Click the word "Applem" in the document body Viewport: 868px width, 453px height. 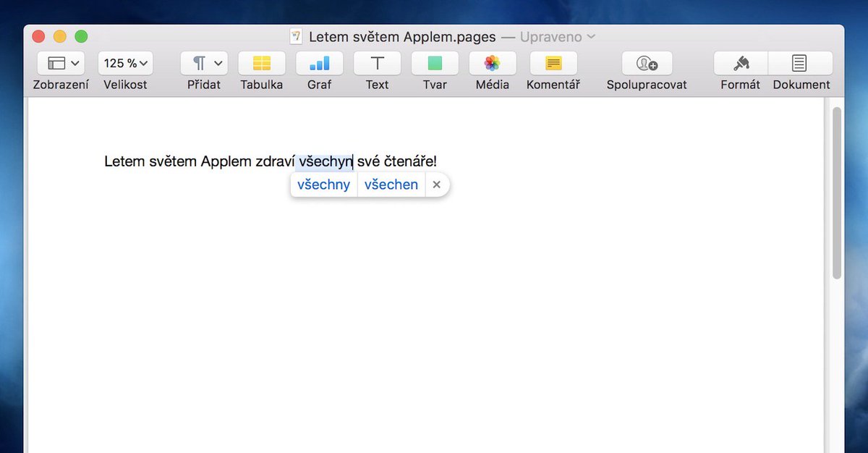(x=226, y=161)
